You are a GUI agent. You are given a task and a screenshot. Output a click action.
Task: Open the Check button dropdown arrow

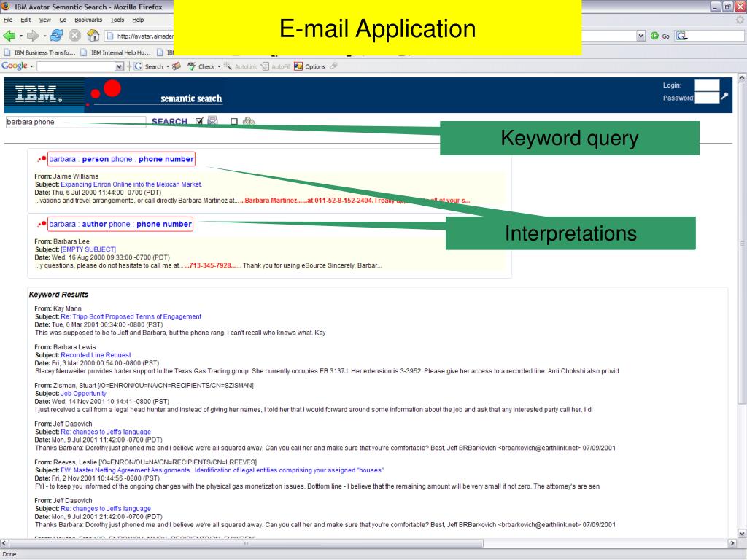pos(219,66)
